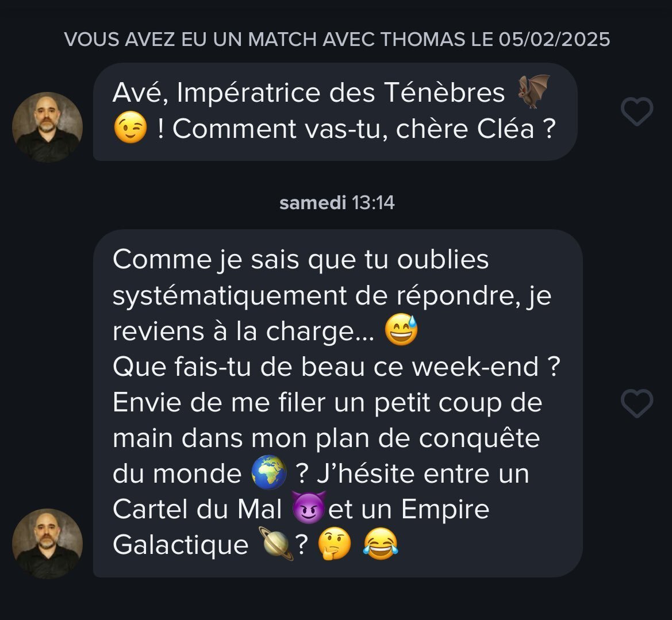Image resolution: width=672 pixels, height=620 pixels.
Task: Click the bat emoji in the first message
Action: click(x=533, y=91)
